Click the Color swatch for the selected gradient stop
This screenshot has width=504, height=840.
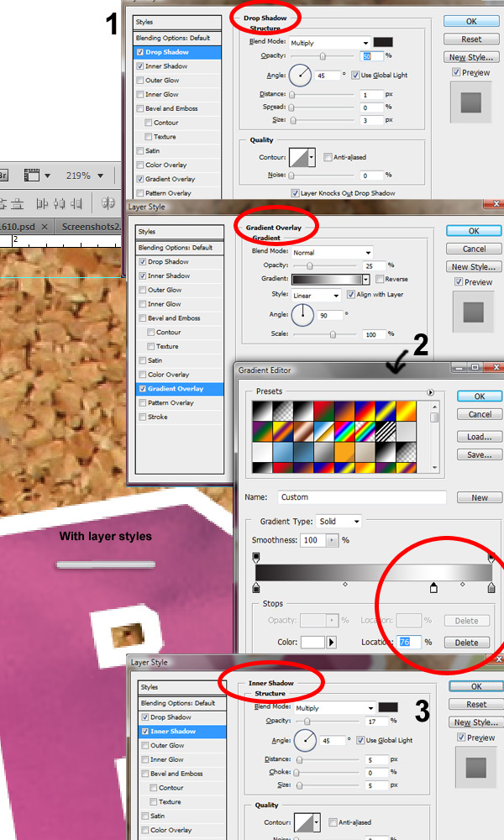(312, 642)
